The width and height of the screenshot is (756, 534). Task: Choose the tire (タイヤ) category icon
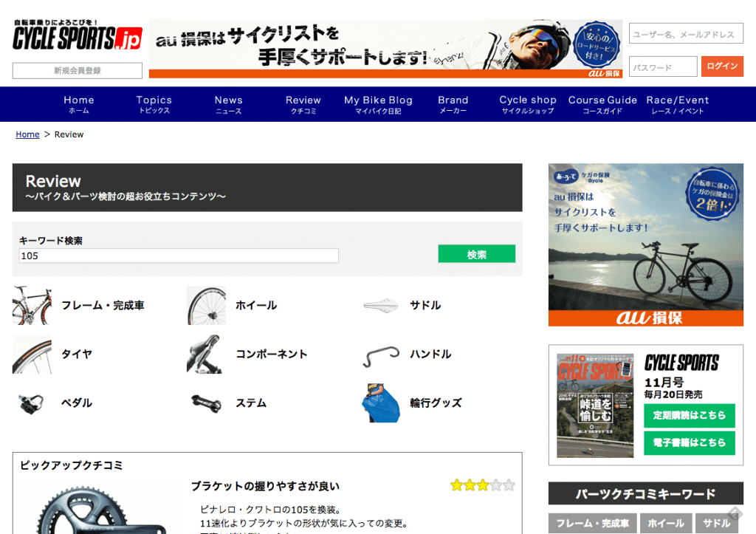coord(32,355)
